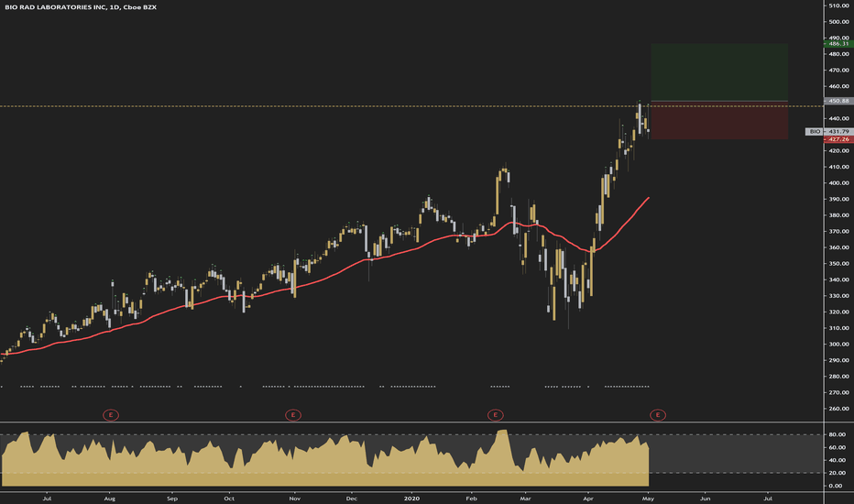The height and width of the screenshot is (504, 854).
Task: Click the Feb label on time axis
Action: (x=472, y=499)
